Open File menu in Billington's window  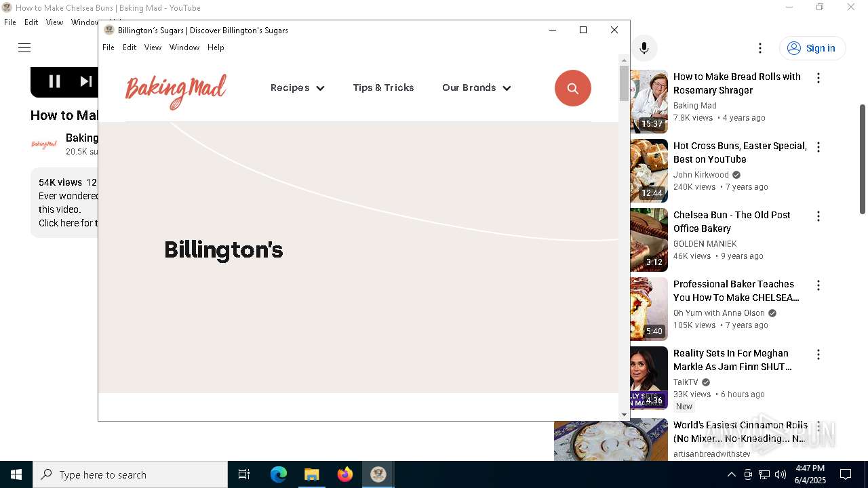pos(108,47)
